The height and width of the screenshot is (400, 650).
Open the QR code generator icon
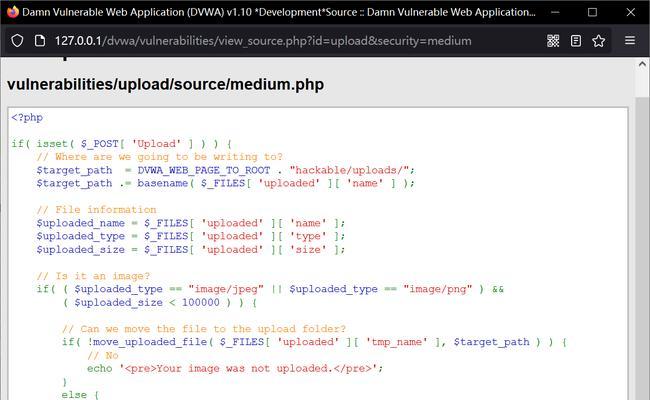tap(553, 41)
